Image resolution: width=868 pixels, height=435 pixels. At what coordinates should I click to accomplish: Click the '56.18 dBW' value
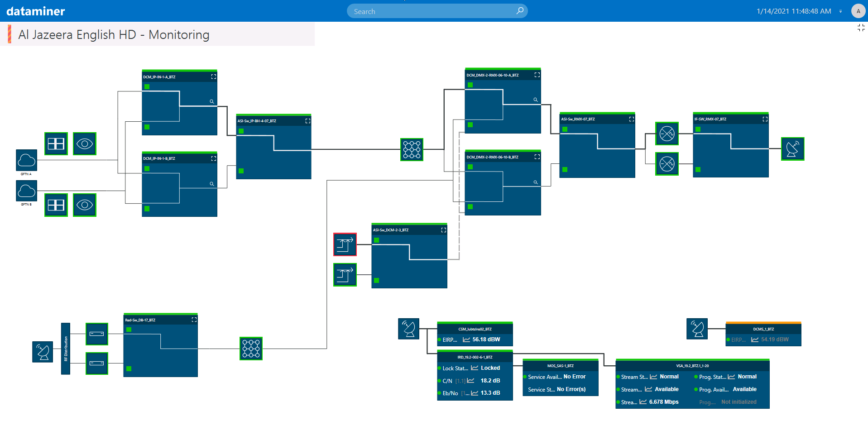point(486,339)
